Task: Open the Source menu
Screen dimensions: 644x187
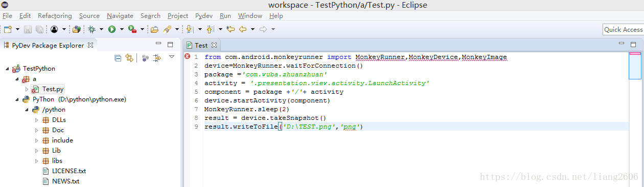Action: (x=89, y=16)
